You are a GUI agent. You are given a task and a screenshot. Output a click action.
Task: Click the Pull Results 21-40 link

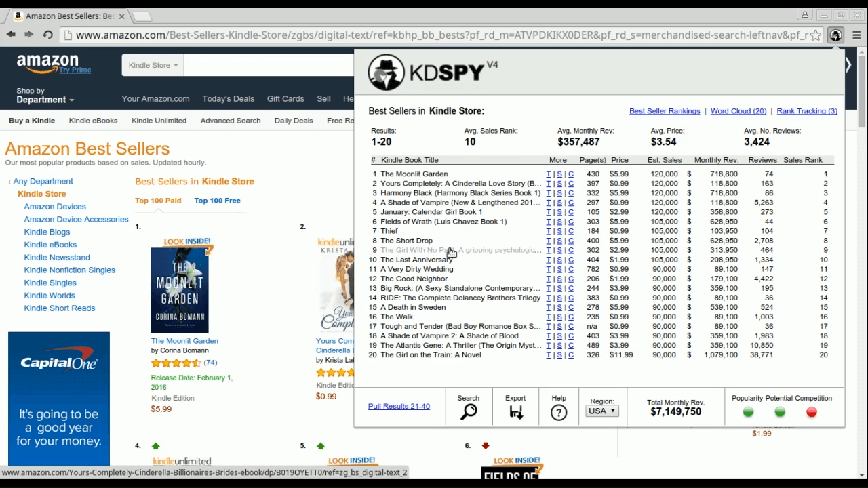[399, 407]
